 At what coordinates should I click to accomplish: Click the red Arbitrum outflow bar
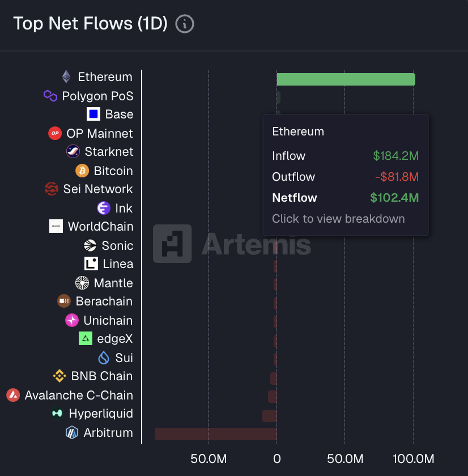click(215, 434)
